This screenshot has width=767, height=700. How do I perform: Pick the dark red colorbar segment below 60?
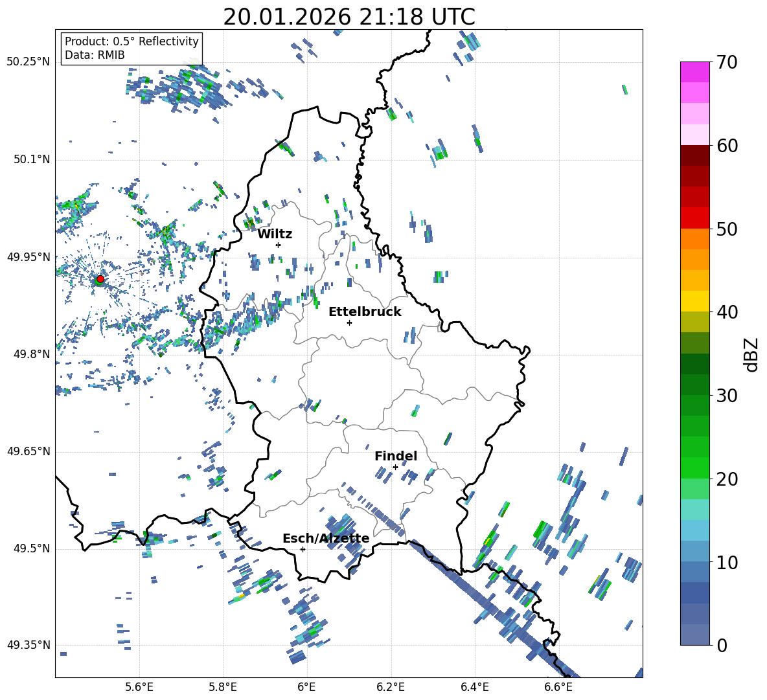(694, 155)
